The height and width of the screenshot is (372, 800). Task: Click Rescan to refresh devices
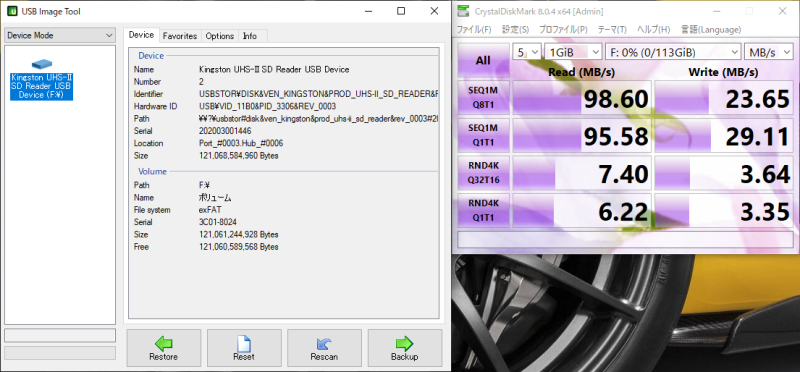pos(324,348)
